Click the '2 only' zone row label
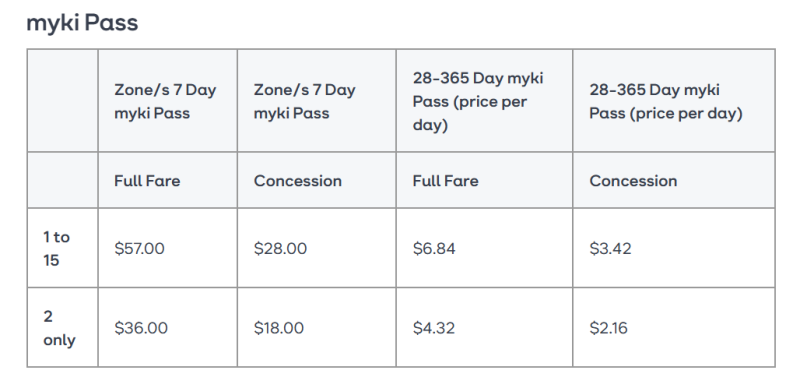The width and height of the screenshot is (800, 388). point(59,328)
